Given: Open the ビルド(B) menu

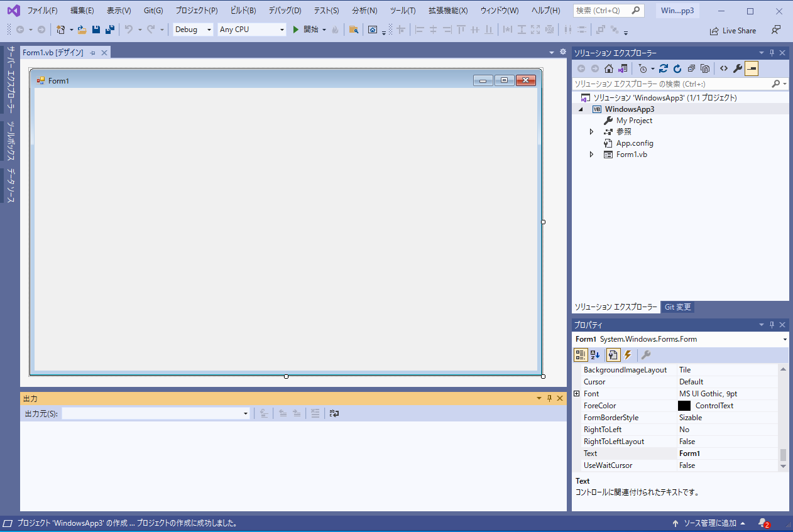Looking at the screenshot, I should tap(243, 11).
